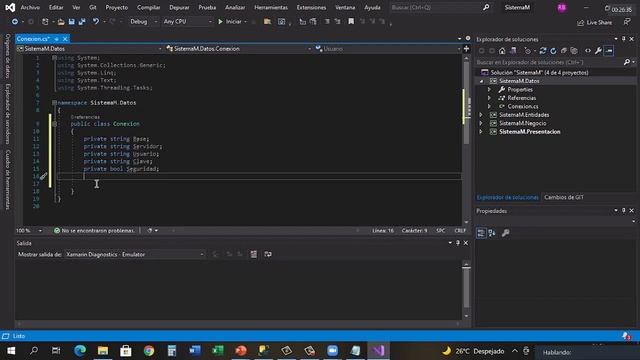640x360 pixels.
Task: Open the SistemaM.Datos project navigation dropdown
Action: tap(89, 49)
